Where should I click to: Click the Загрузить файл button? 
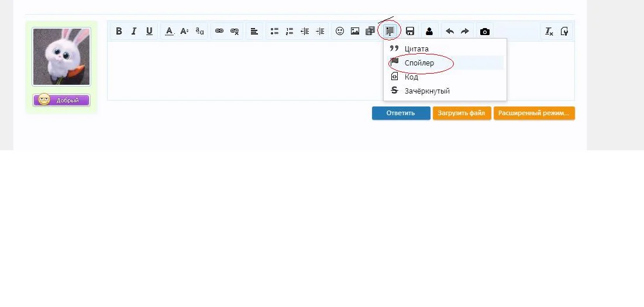pos(462,113)
